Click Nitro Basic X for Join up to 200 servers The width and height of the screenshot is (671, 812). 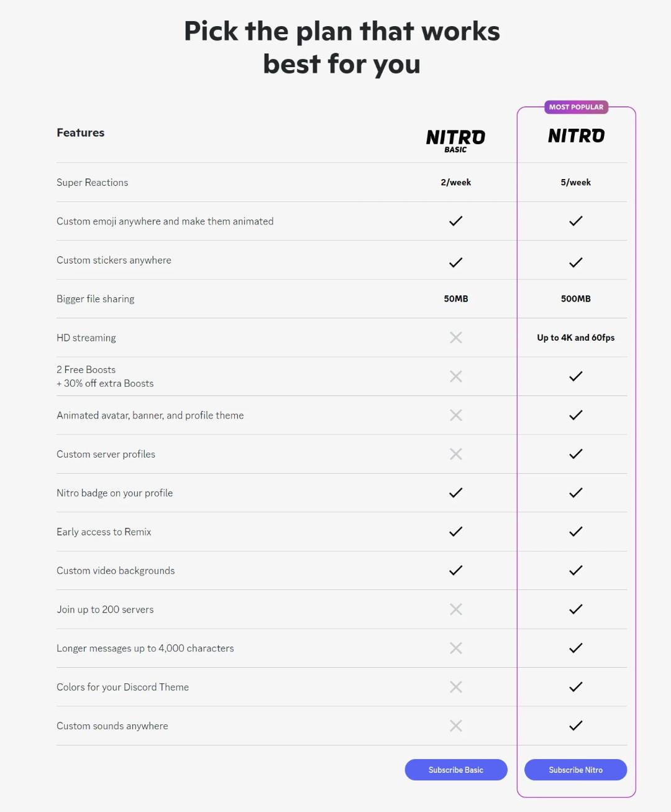pos(456,609)
